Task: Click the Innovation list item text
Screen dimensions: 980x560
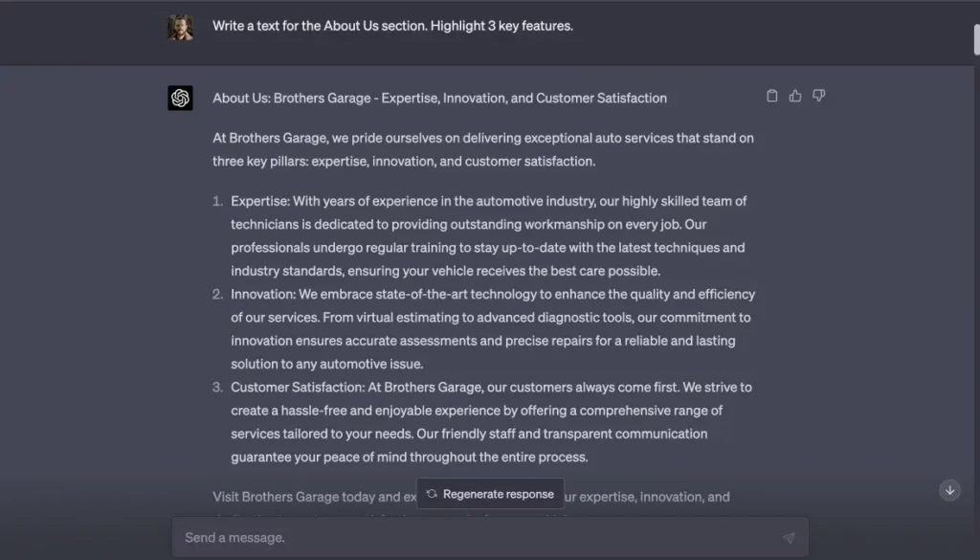Action: click(492, 328)
